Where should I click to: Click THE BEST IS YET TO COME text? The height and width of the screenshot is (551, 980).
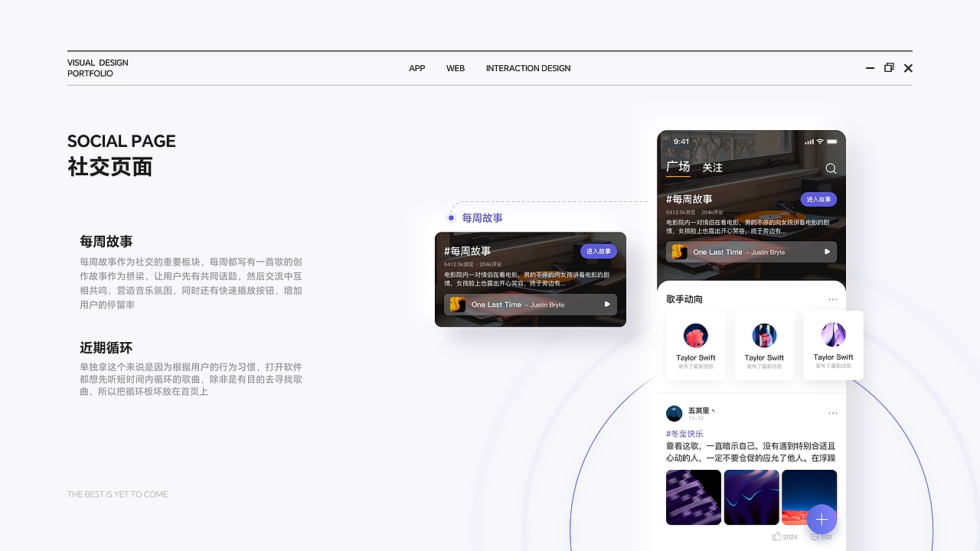point(117,494)
